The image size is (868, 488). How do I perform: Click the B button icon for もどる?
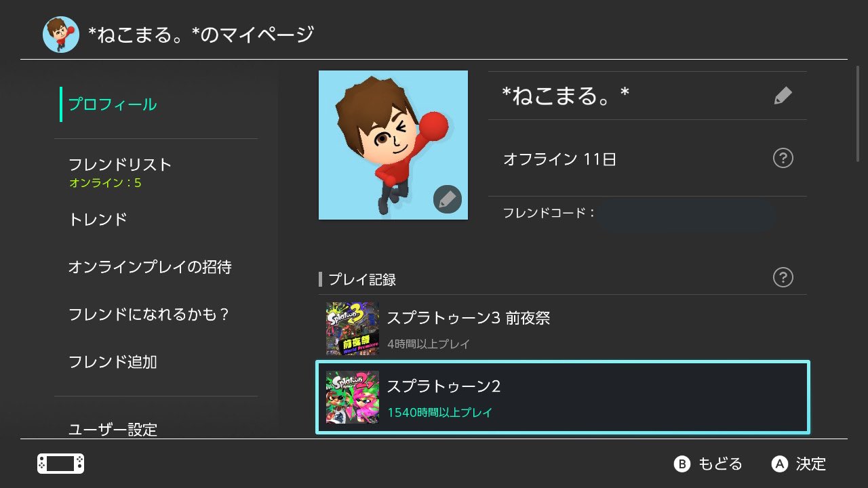682,464
